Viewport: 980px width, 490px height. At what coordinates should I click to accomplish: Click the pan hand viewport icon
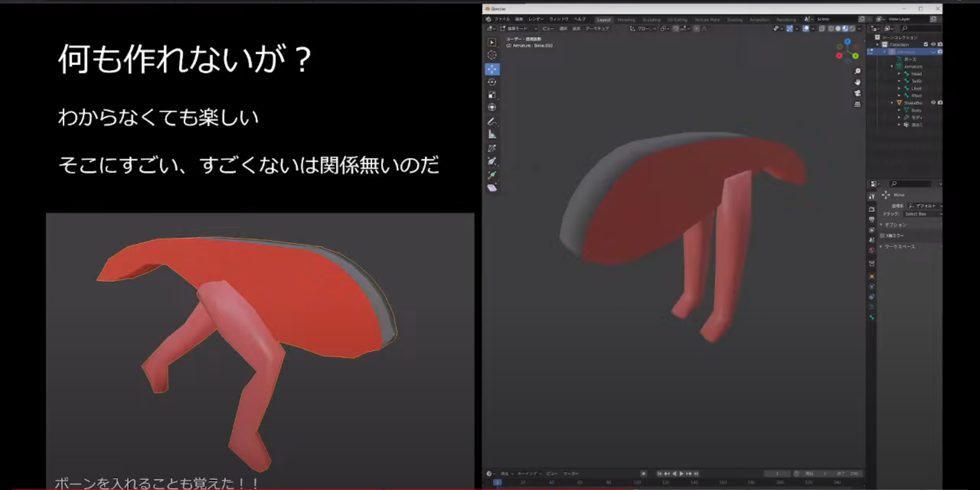point(857,82)
